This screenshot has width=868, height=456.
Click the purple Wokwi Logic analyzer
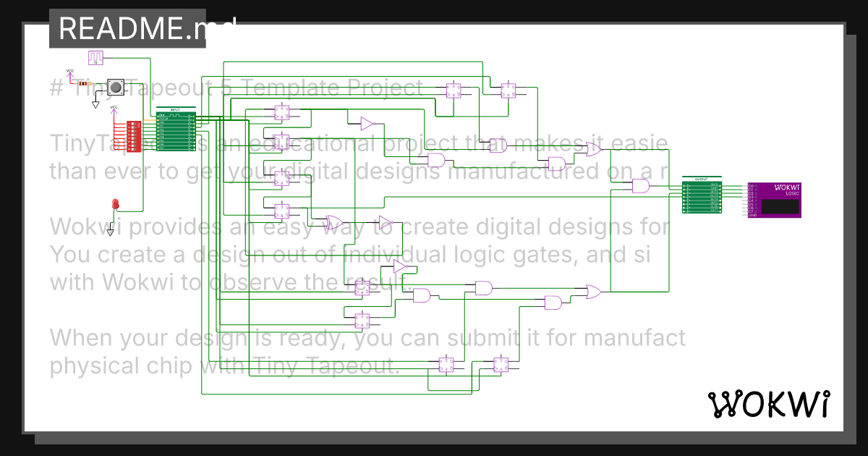point(774,200)
